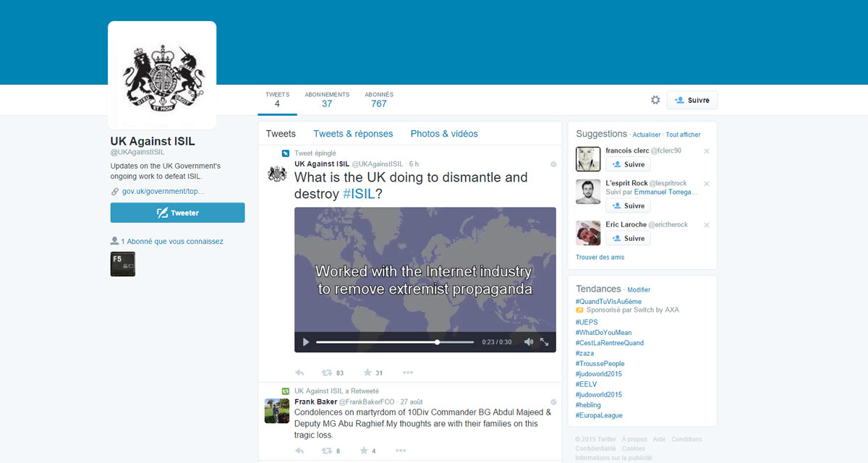Reply to Frank Baker's condolences tweet
868x463 pixels.
click(299, 451)
